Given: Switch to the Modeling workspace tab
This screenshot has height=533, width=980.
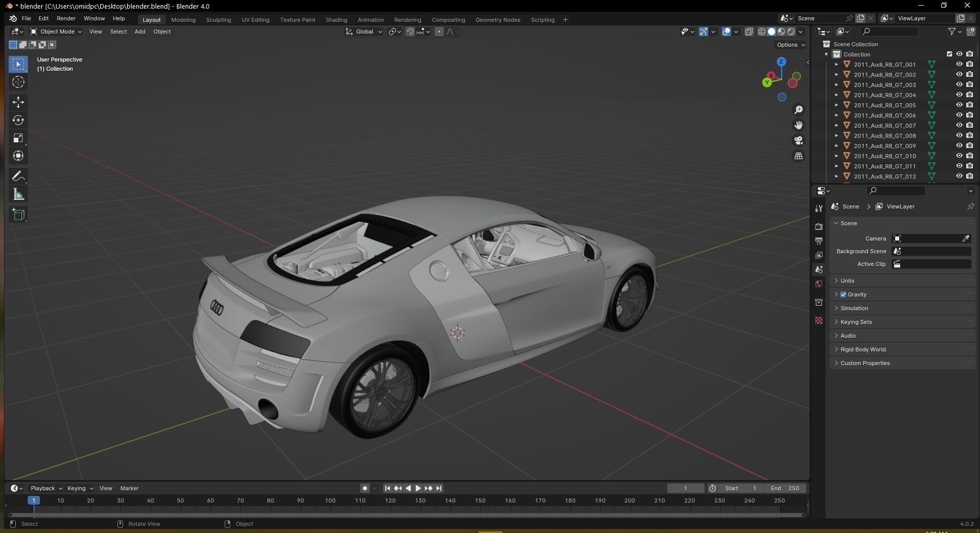Looking at the screenshot, I should coord(183,20).
